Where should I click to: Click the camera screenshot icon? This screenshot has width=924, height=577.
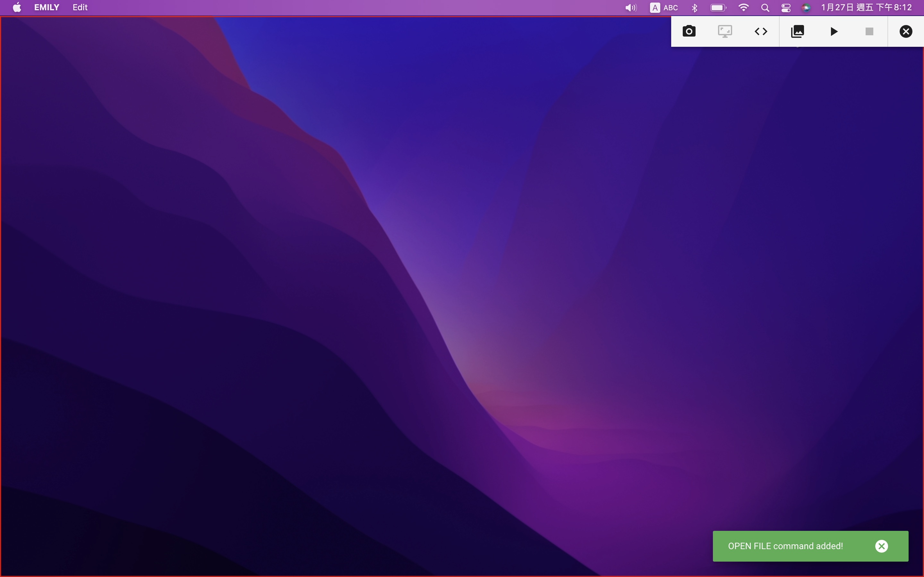[x=689, y=31]
